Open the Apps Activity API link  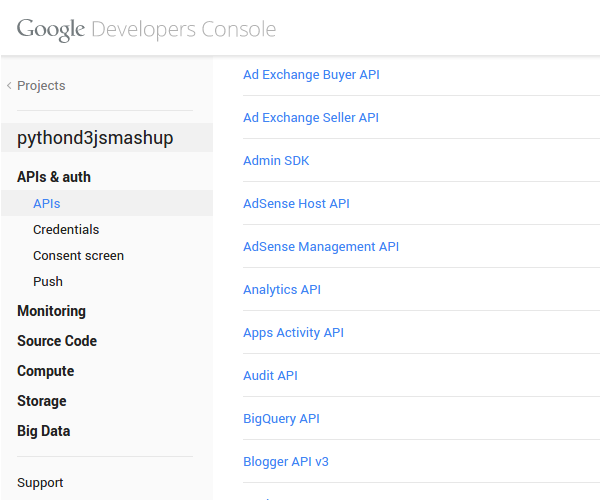(293, 333)
